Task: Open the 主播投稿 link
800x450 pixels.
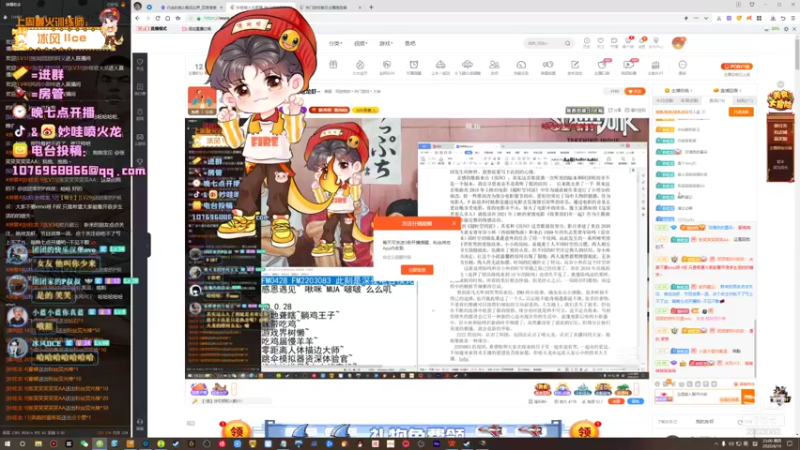Action: pos(679,91)
